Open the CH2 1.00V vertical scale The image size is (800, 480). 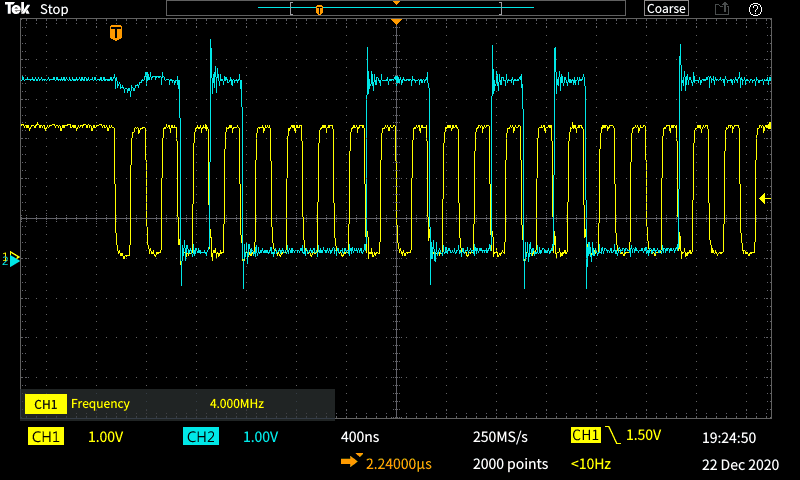259,437
